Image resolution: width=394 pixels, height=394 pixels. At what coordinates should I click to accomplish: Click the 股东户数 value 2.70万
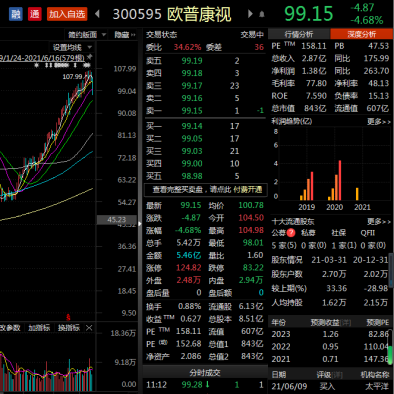point(334,274)
